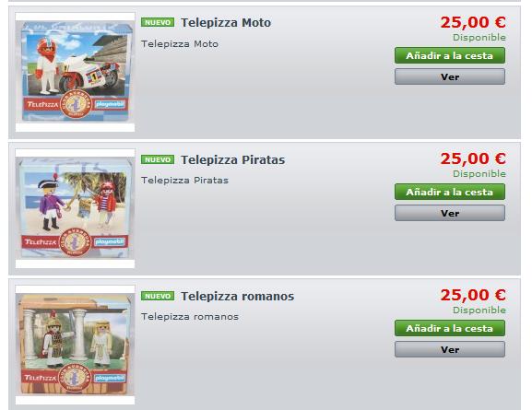Click the Telepizza Piratas description text
Image resolution: width=532 pixels, height=410 pixels.
(x=184, y=180)
